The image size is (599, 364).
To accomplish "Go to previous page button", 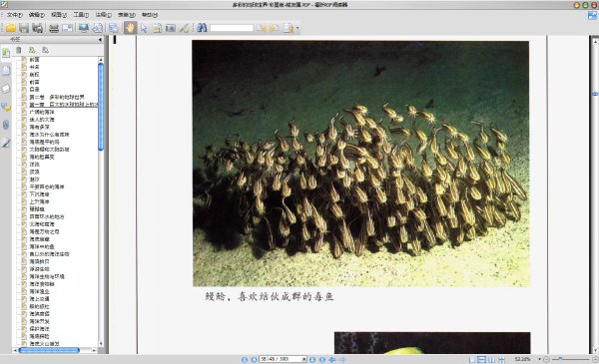I will [254, 359].
